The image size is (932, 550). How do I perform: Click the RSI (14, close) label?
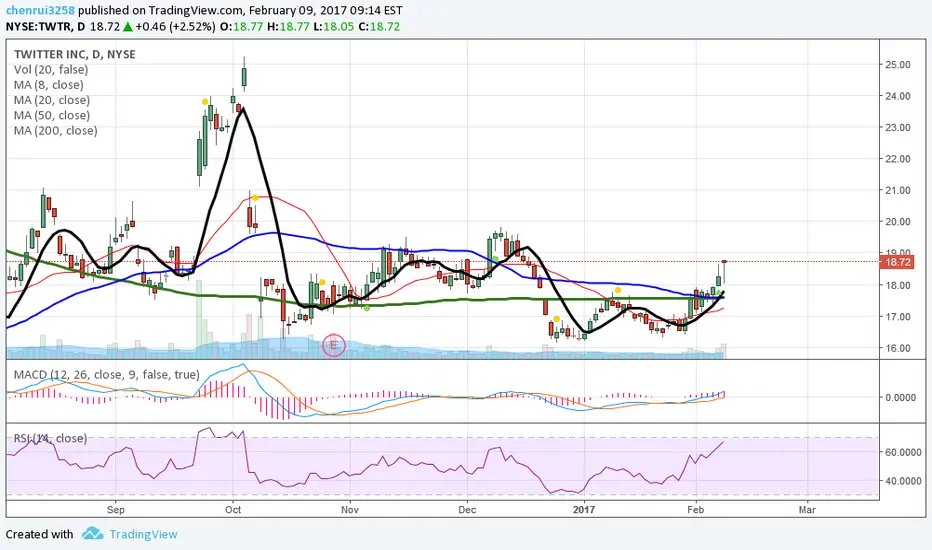tap(51, 438)
